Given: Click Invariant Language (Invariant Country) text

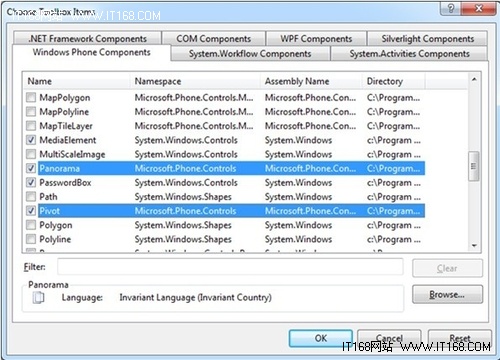Looking at the screenshot, I should 196,297.
